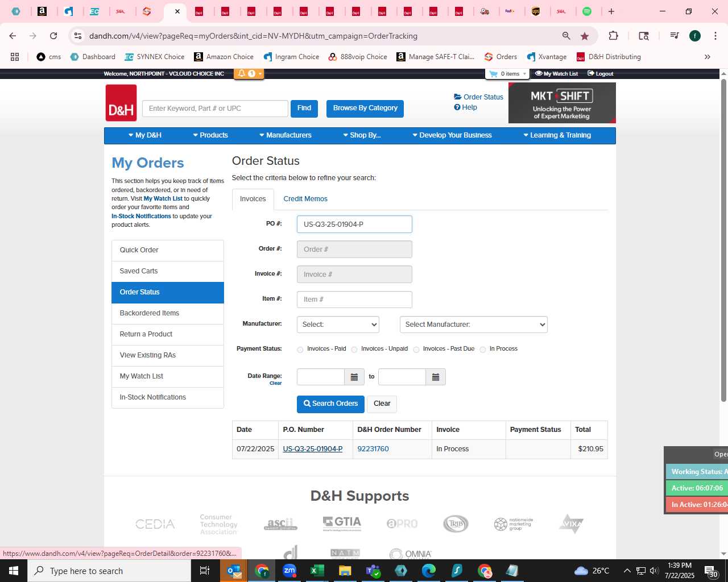728x582 pixels.
Task: Open PO US-Q3-25-01904-P link in results
Action: [313, 449]
